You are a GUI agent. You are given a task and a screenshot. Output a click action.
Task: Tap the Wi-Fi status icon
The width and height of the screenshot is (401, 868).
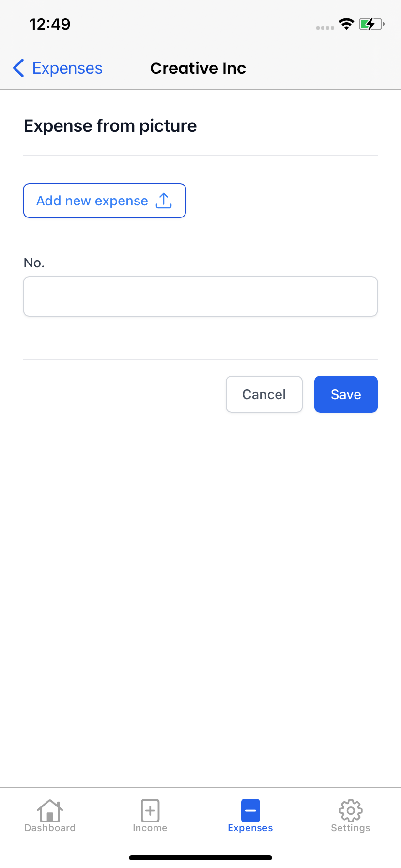point(346,24)
